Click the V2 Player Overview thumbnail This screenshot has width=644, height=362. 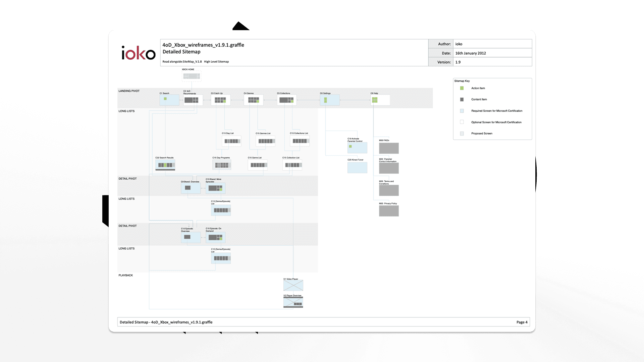pos(293,302)
